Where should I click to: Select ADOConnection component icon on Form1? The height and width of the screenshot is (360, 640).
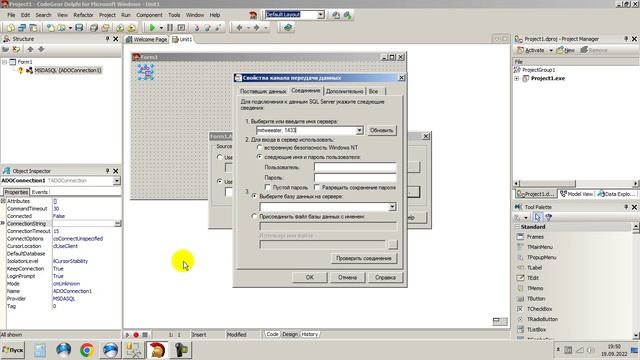coord(146,72)
